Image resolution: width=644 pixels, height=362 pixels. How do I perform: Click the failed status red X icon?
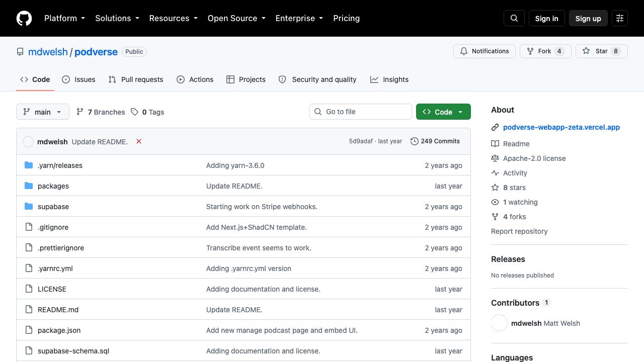139,141
